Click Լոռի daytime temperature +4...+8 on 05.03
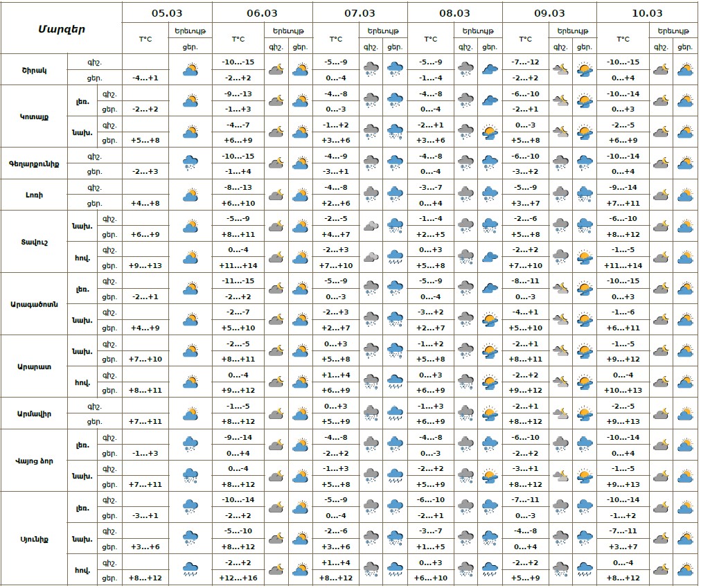This screenshot has width=701, height=588. point(145,204)
